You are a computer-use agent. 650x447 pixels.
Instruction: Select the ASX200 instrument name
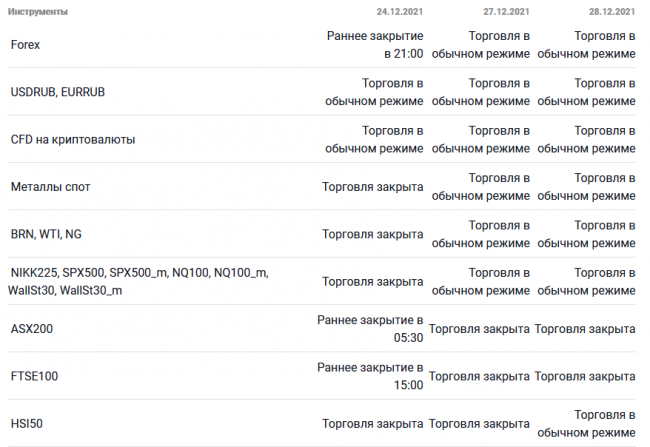[32, 329]
